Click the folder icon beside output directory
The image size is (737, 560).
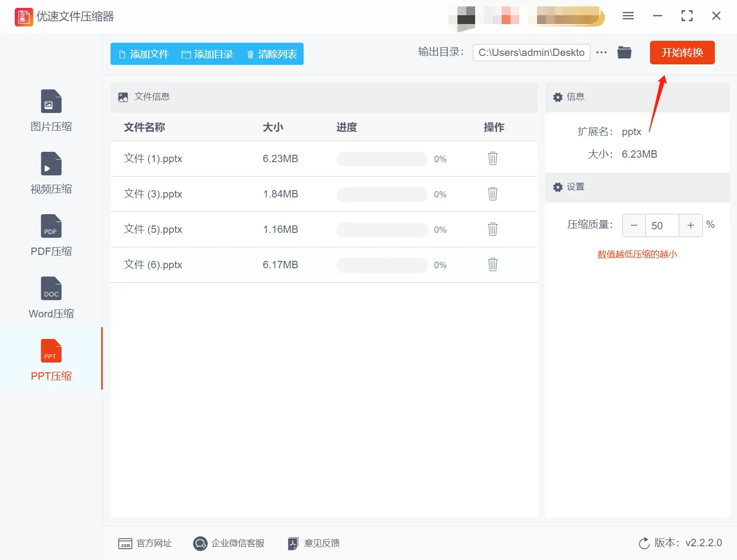coord(624,52)
